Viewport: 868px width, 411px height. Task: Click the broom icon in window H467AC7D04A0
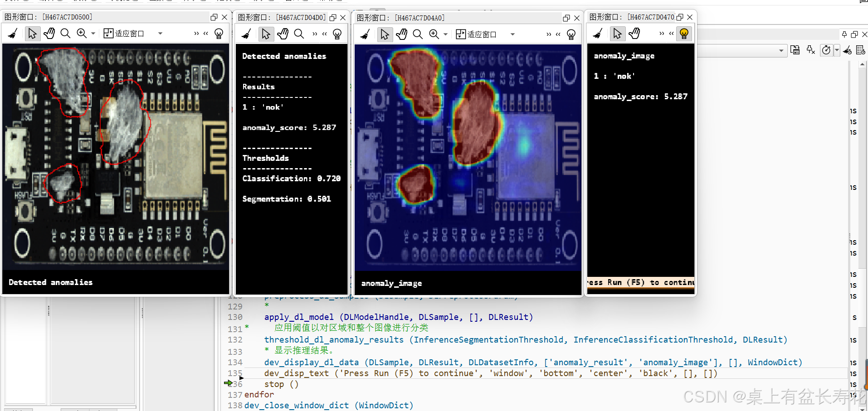[366, 34]
